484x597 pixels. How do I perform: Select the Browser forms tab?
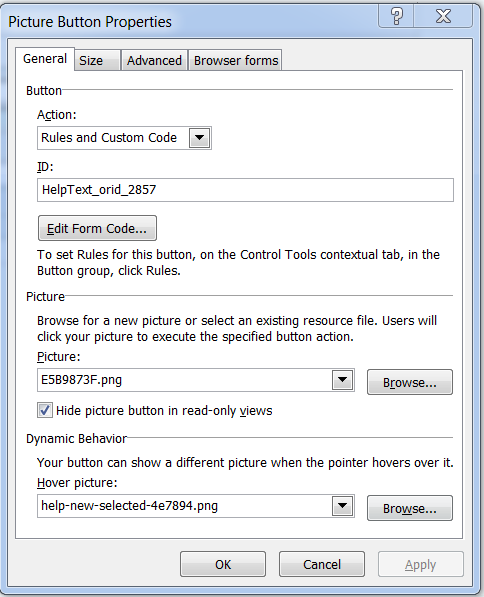click(236, 60)
